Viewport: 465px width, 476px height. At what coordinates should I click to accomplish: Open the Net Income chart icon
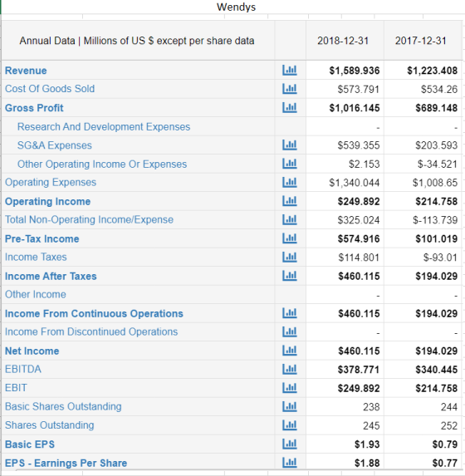coord(290,351)
